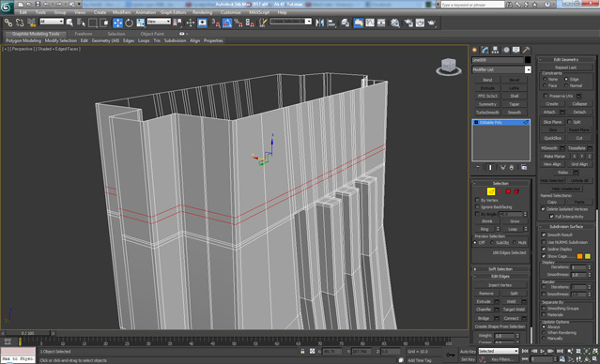Screen dimensions: 600x364
Task: Click the Loop selection button
Action: coord(513,229)
